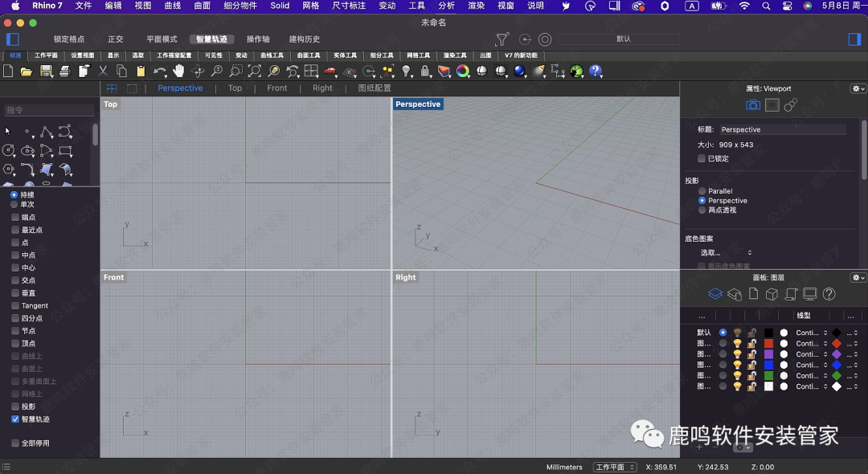868x474 pixels.
Task: Select the Pan hand tool
Action: 178,72
